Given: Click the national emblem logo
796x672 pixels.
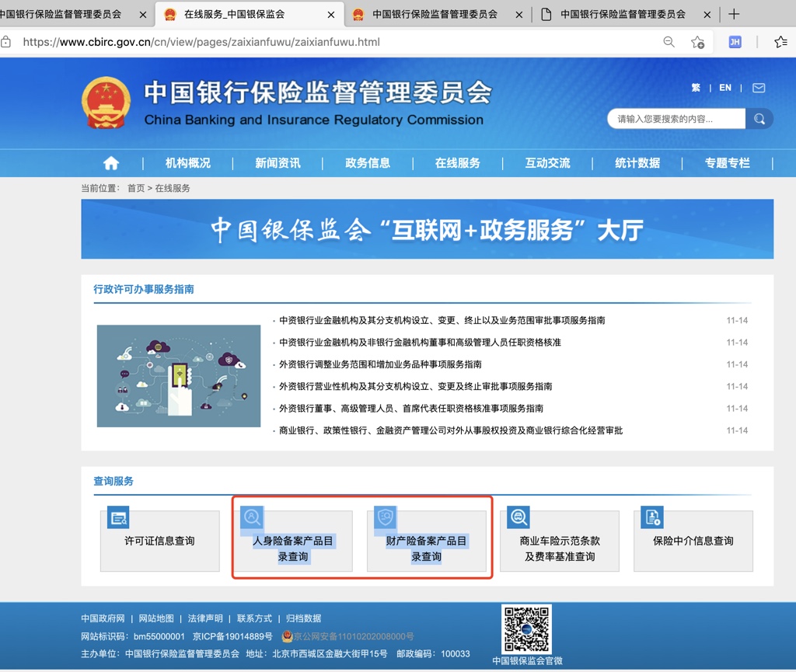Looking at the screenshot, I should point(106,103).
